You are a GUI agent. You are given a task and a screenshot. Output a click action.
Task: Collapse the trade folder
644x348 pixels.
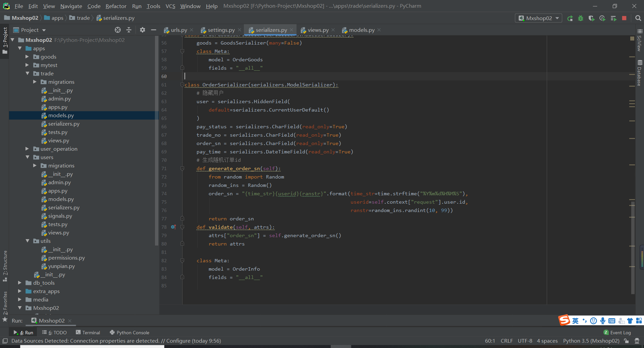tap(27, 74)
